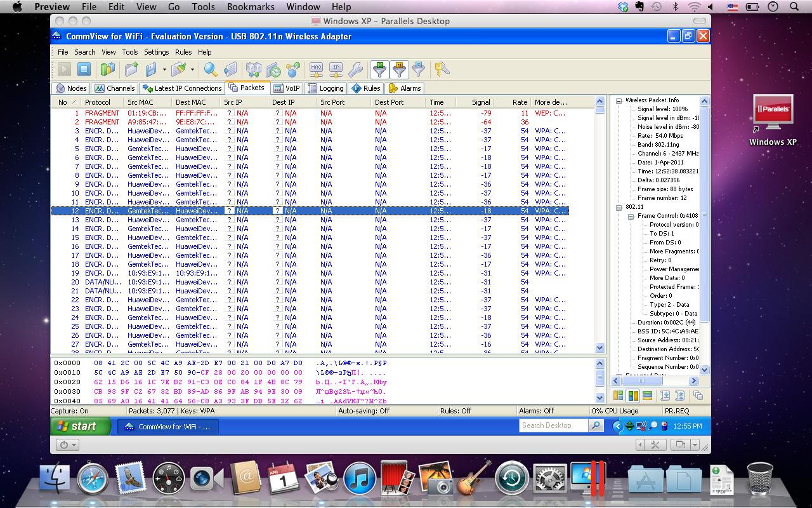Collapse the Wireless Packet Info tree node
This screenshot has height=508, width=812.
(x=619, y=100)
